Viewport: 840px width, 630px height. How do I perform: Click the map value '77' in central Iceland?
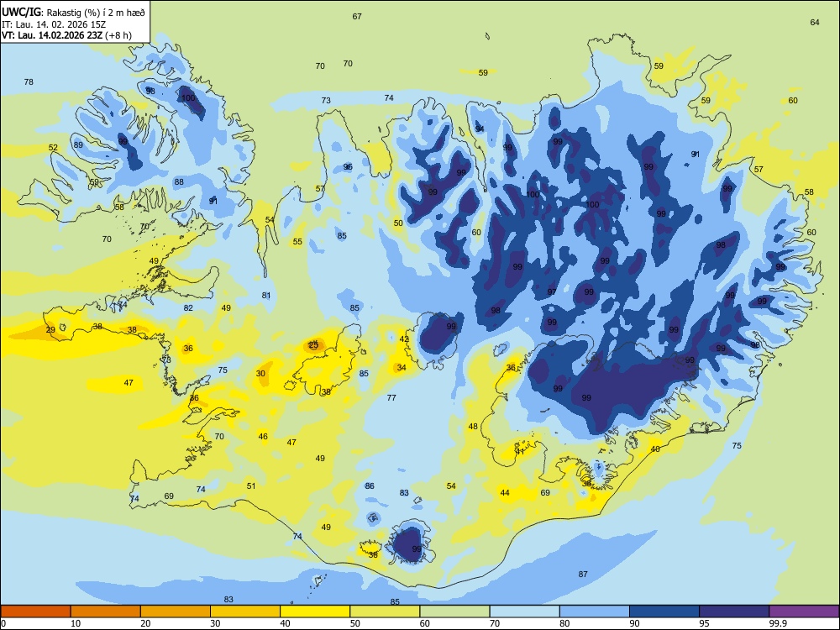pos(391,397)
